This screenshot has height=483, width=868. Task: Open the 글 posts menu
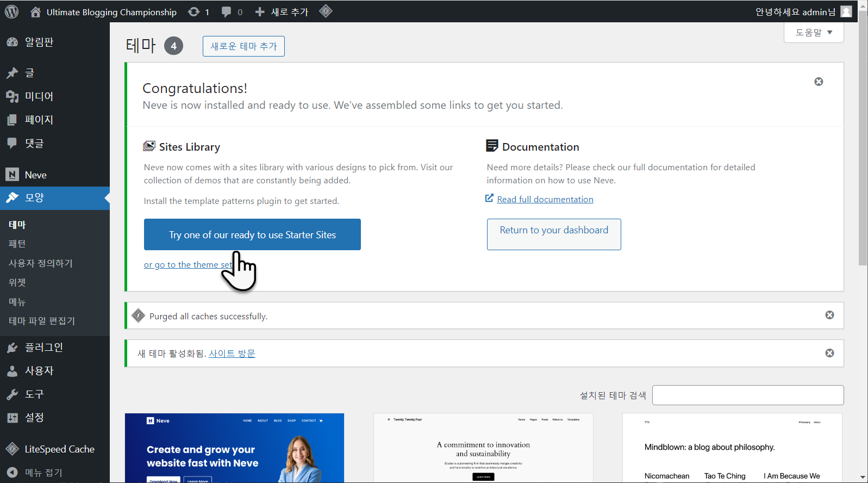[x=55, y=73]
